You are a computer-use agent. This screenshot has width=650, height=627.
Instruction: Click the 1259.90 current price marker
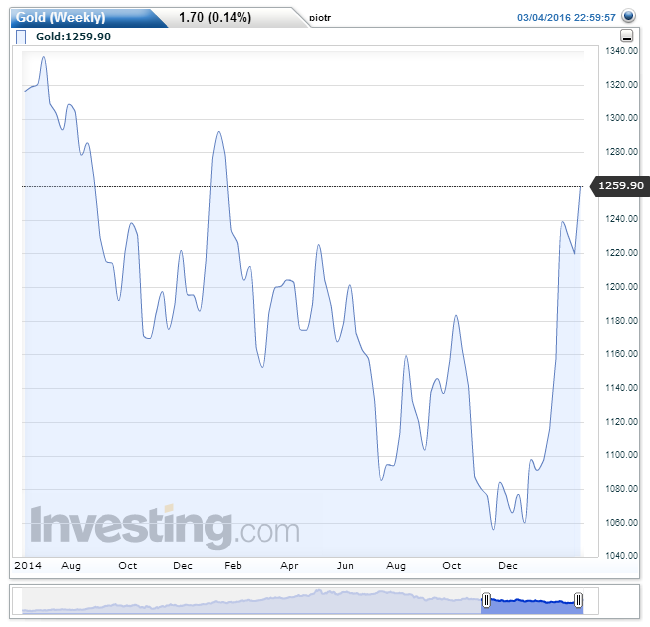point(619,186)
